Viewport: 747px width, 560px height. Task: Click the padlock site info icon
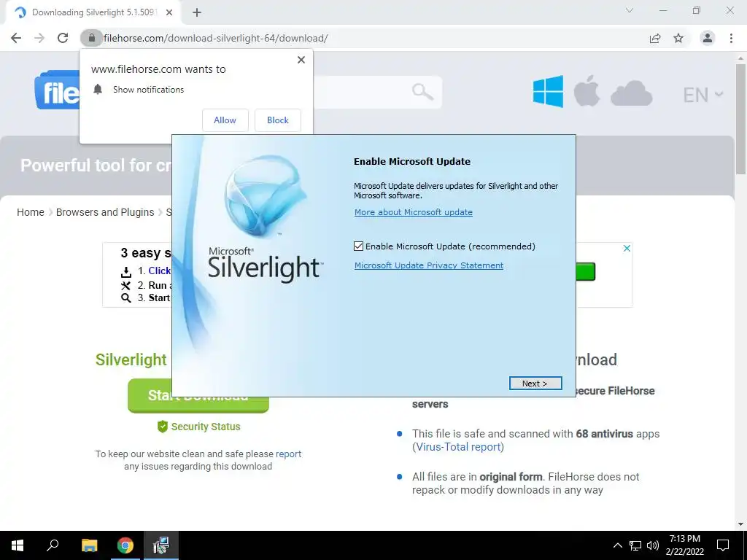click(x=91, y=38)
